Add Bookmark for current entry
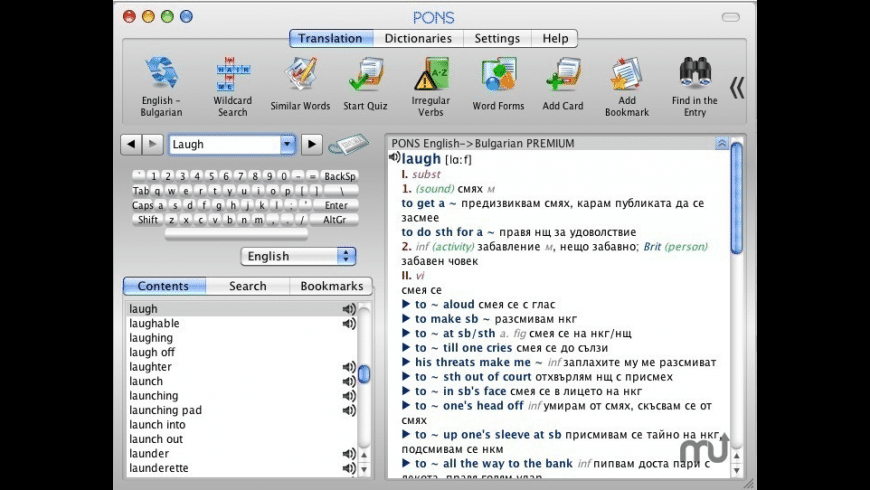Screen dimensions: 870x490 pyautogui.click(x=627, y=76)
